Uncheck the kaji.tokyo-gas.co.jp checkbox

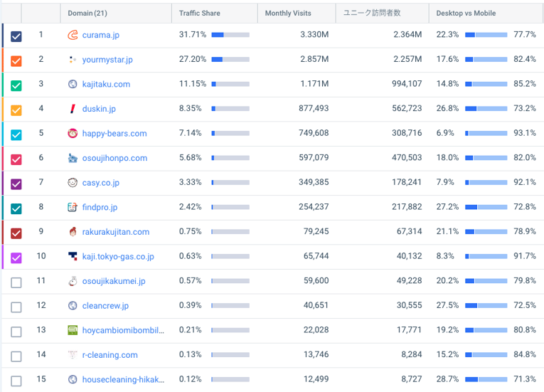coord(16,258)
